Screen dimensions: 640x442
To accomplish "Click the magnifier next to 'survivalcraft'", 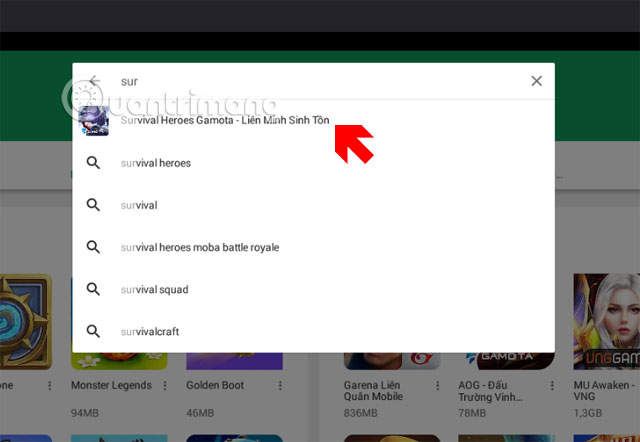I will click(93, 331).
